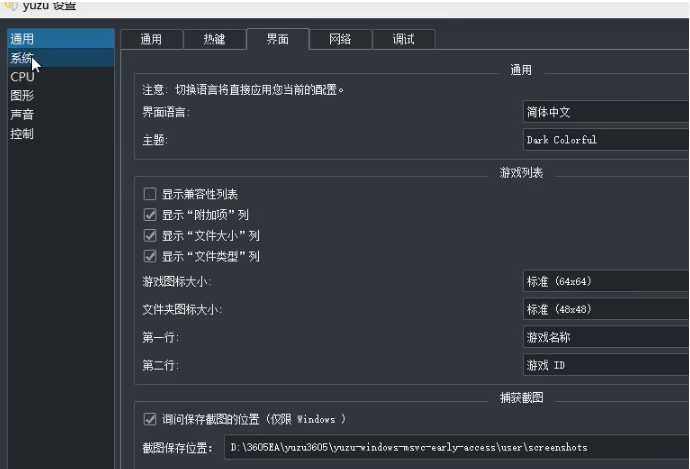This screenshot has height=469, width=690.
Task: Open the 声音 settings category
Action: 22,115
